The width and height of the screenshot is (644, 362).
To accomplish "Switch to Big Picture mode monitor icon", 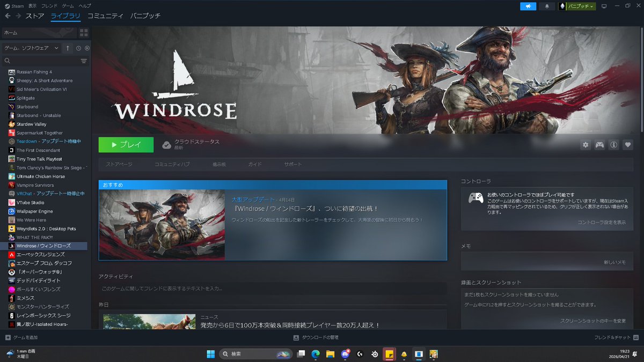I will [603, 6].
